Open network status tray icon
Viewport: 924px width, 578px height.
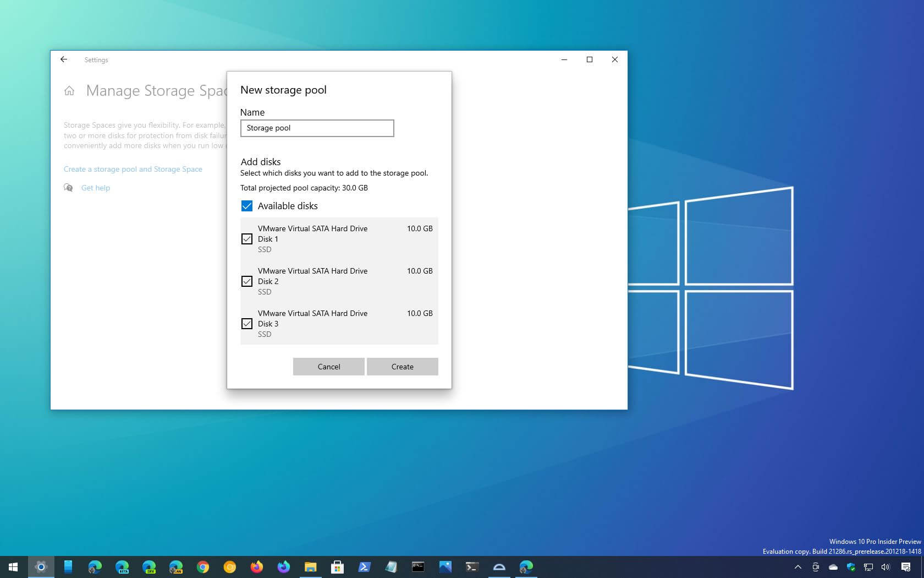(868, 567)
